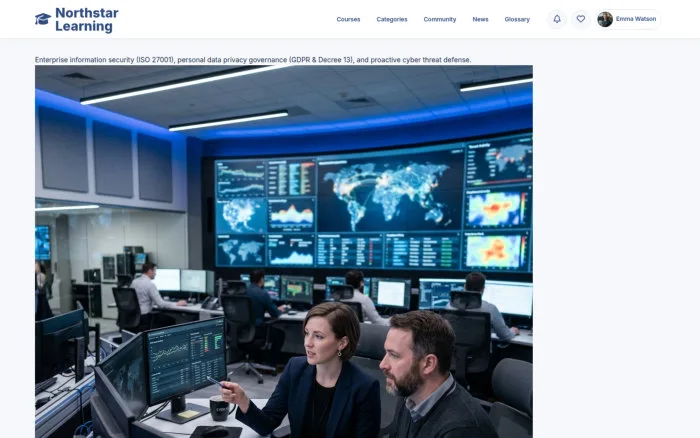Open the Categories menu item
Viewport: 700px width, 438px height.
coord(392,19)
